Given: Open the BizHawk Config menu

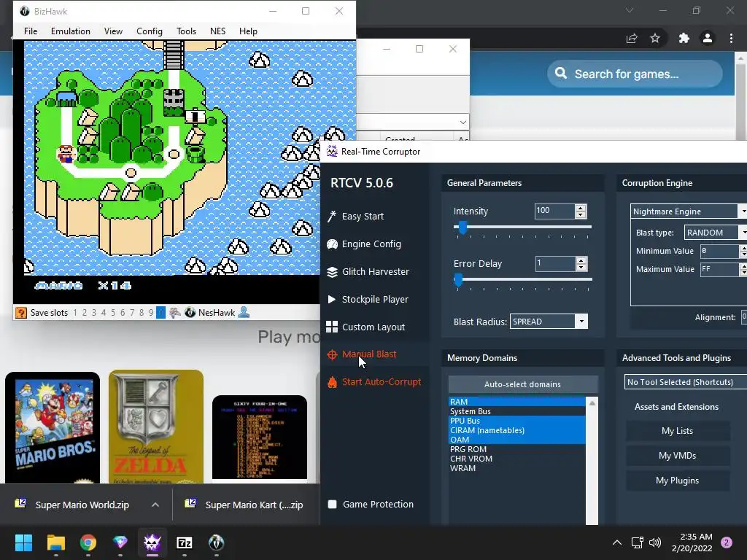Looking at the screenshot, I should [149, 31].
